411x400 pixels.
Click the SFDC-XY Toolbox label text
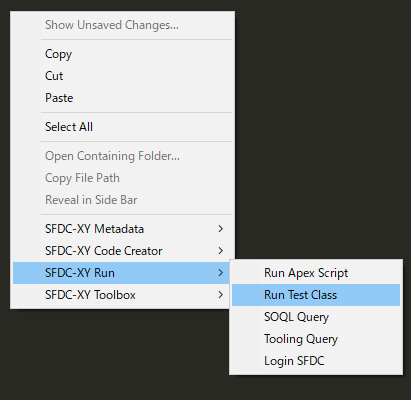(90, 295)
